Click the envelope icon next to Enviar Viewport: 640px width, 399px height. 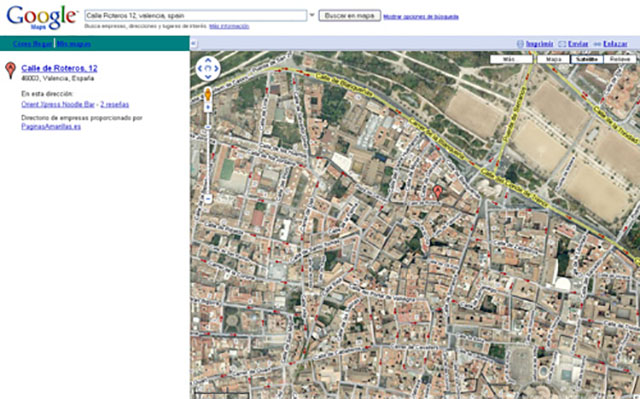point(562,44)
